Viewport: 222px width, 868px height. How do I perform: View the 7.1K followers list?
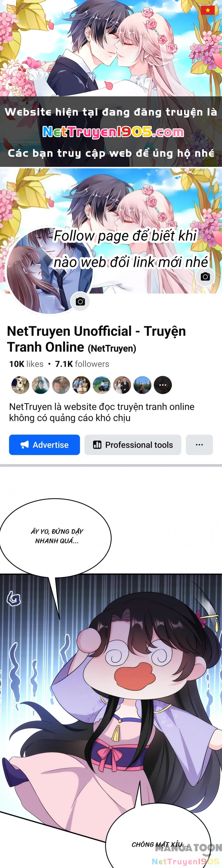[82, 364]
